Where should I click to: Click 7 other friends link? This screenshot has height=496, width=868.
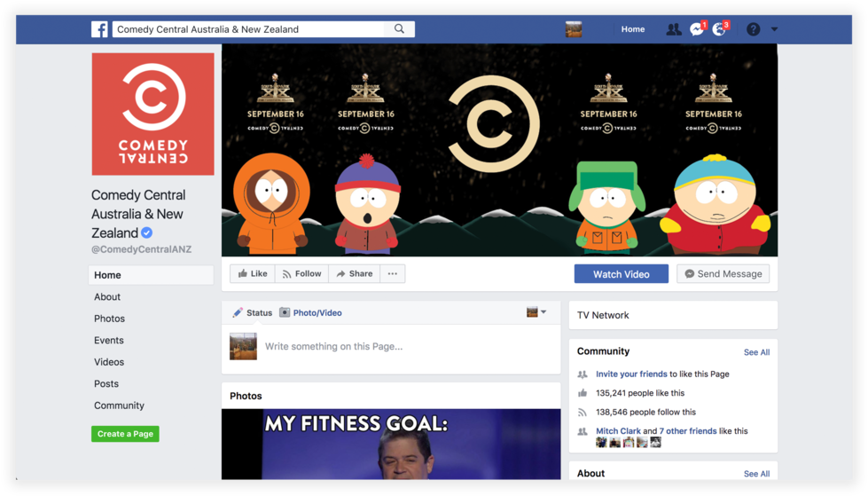pos(687,430)
